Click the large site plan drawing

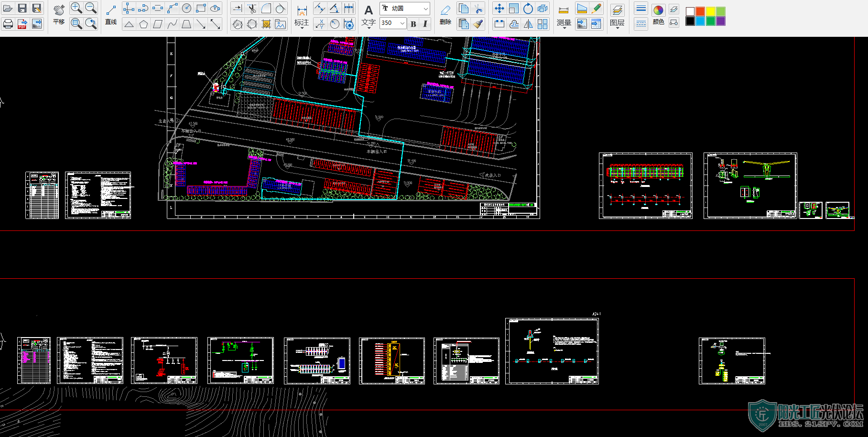(x=353, y=128)
